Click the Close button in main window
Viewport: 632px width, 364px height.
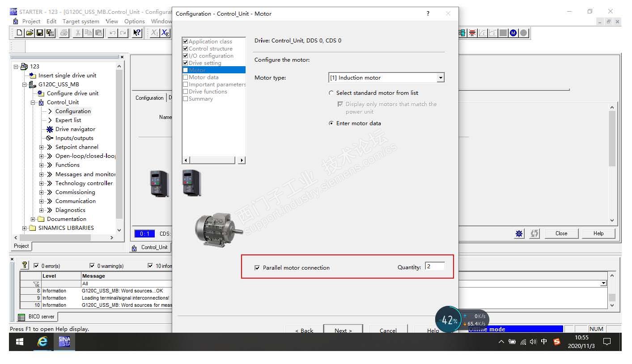tap(561, 233)
